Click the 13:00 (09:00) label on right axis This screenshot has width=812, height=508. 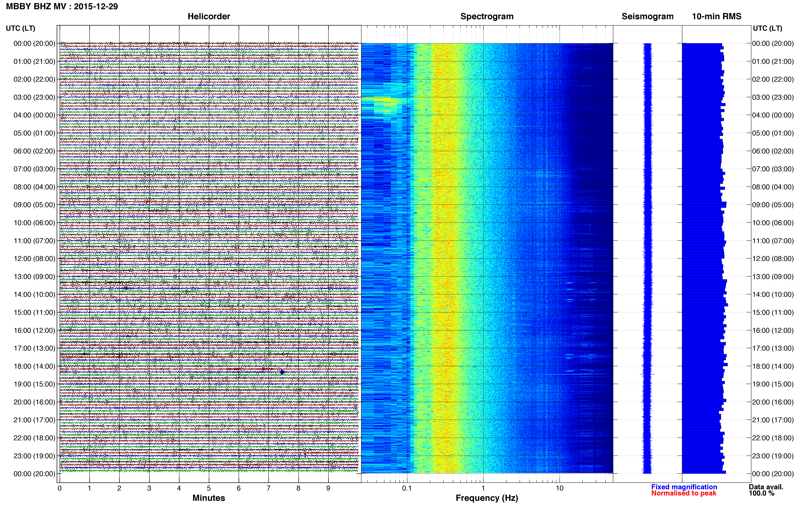click(x=773, y=277)
